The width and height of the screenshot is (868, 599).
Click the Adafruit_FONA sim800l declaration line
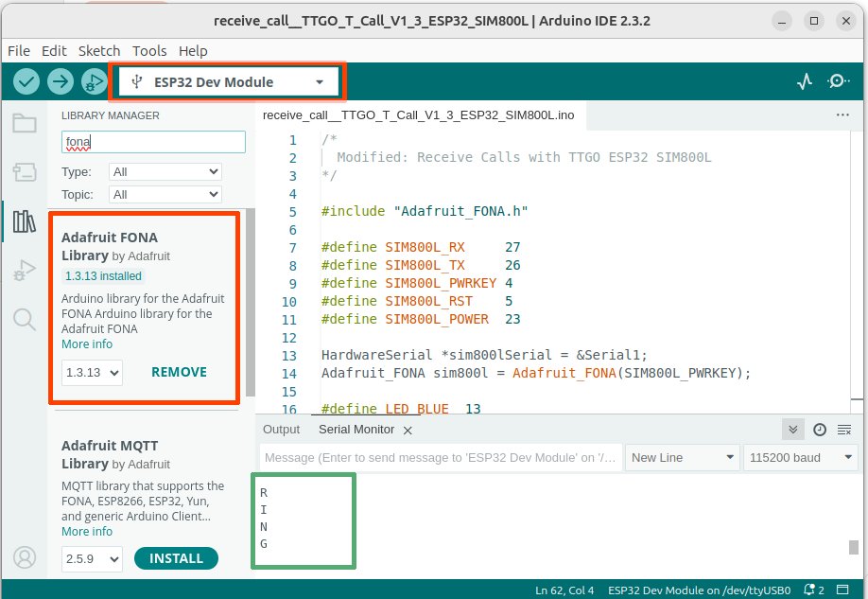tap(536, 373)
